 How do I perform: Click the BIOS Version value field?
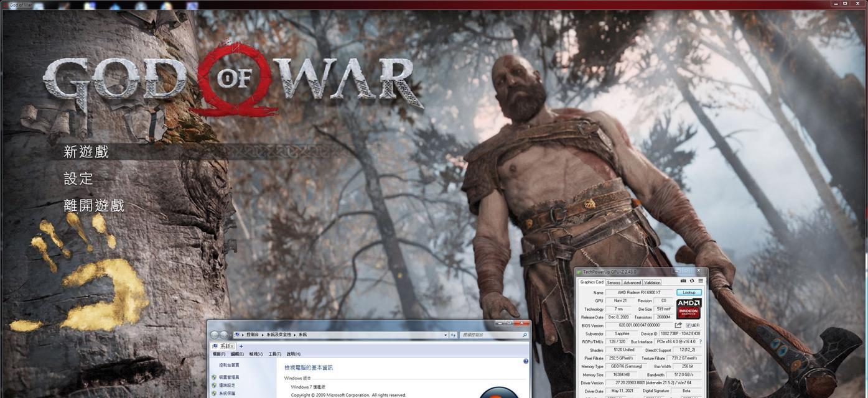pos(639,325)
